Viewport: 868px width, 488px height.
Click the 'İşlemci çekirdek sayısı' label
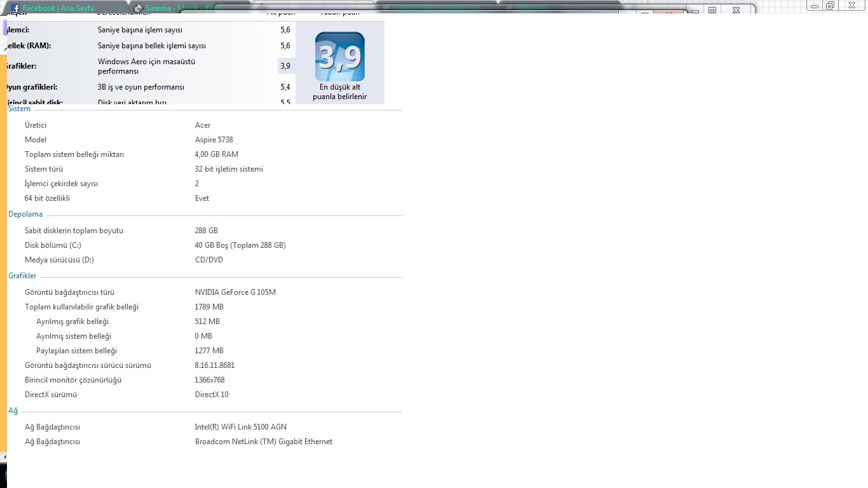point(62,184)
